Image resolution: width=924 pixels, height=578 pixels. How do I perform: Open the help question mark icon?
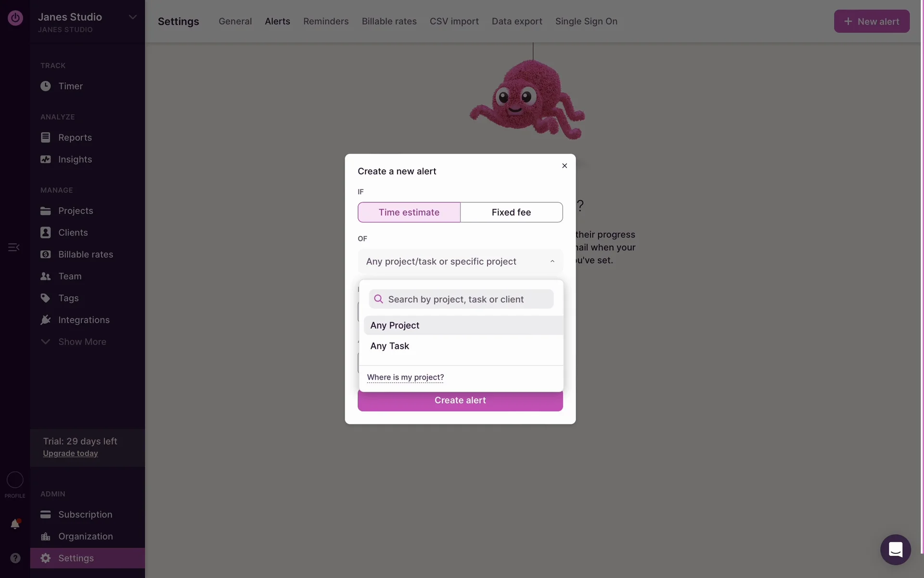(x=15, y=558)
